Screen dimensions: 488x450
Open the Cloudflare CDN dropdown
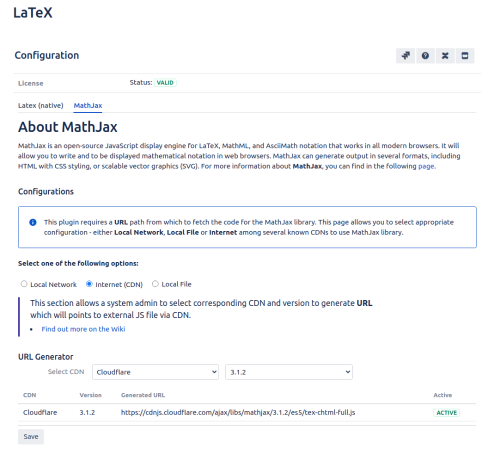click(x=155, y=372)
